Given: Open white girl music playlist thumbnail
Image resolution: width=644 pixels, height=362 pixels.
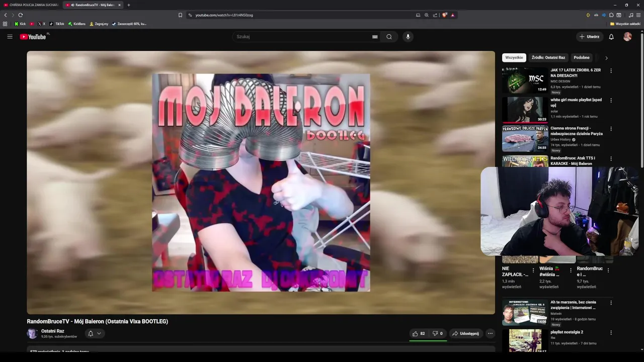Looking at the screenshot, I should click(x=525, y=110).
